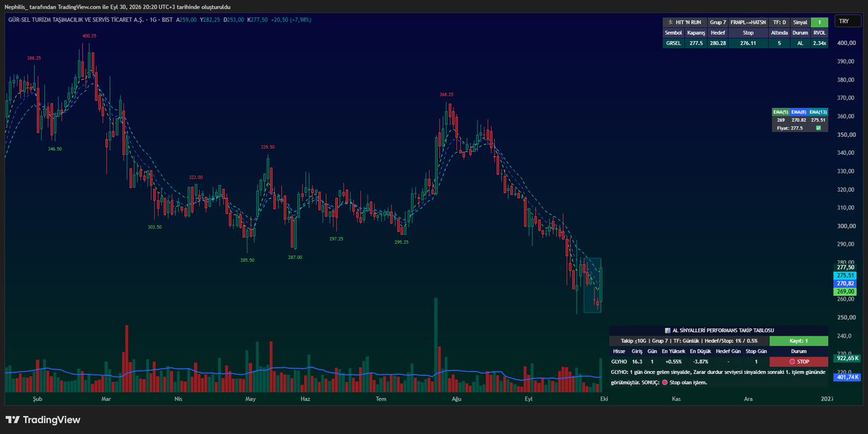
Task: Select the EMA(5) green label
Action: [780, 112]
